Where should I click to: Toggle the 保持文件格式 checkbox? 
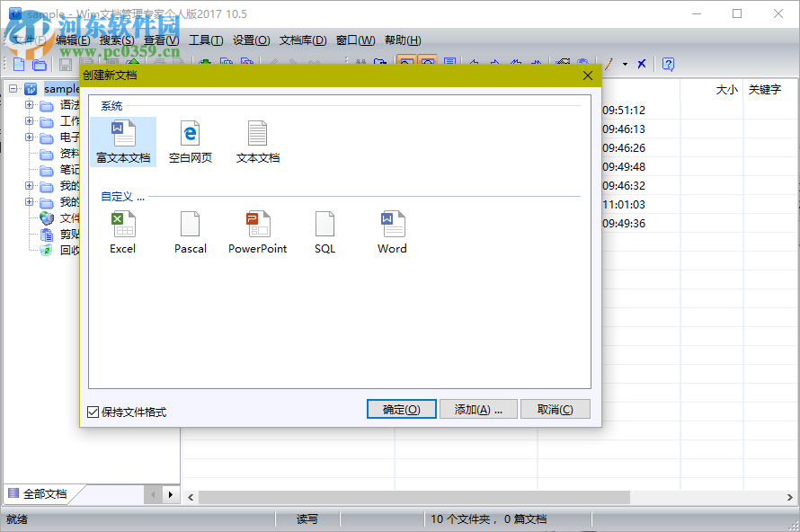coord(93,412)
